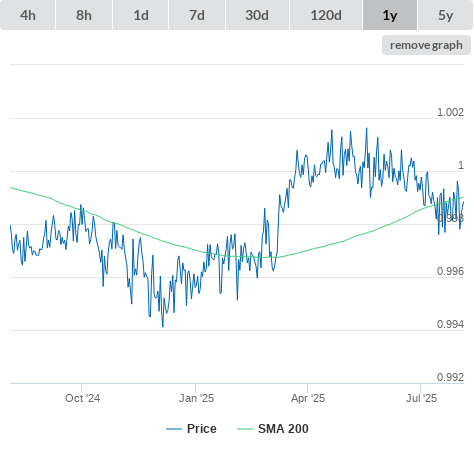Screen dimensions: 474x455
Task: Click the Oct '24 axis tick label
Action: [82, 398]
